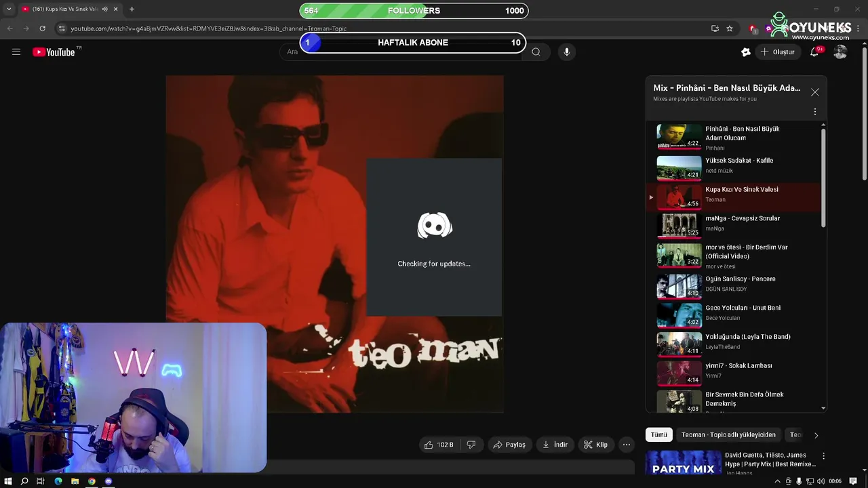868x488 pixels.
Task: Open the system tray hidden icons chevron
Action: point(777,481)
